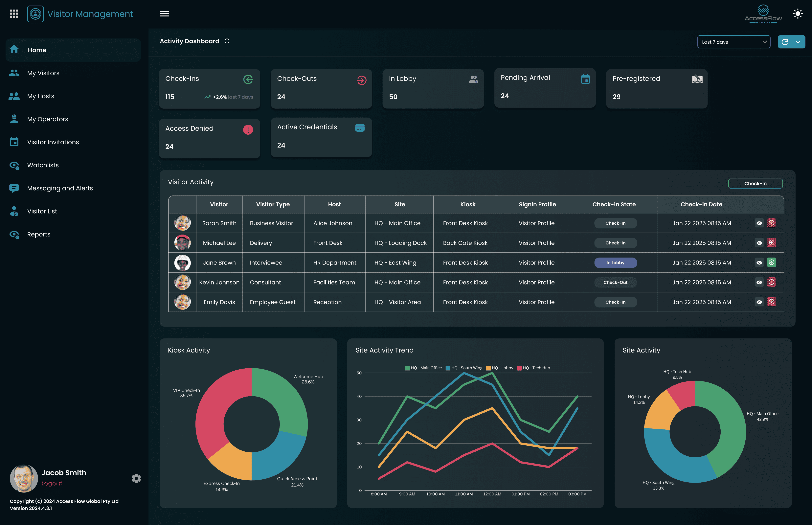
Task: Open the Reports section
Action: click(38, 234)
